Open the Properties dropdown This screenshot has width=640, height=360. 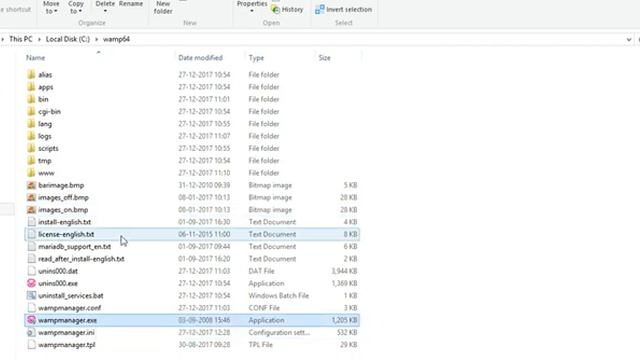click(x=252, y=6)
